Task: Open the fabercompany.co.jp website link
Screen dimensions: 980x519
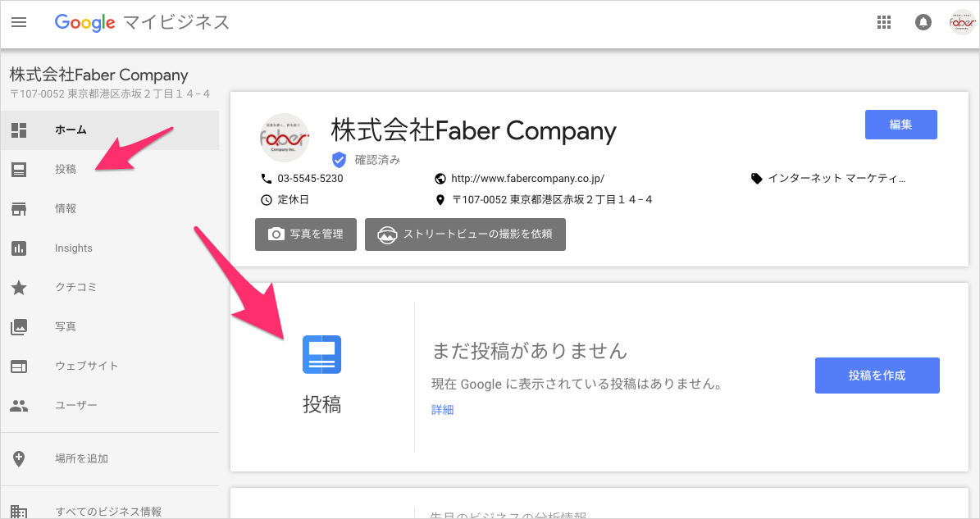Action: tap(527, 179)
